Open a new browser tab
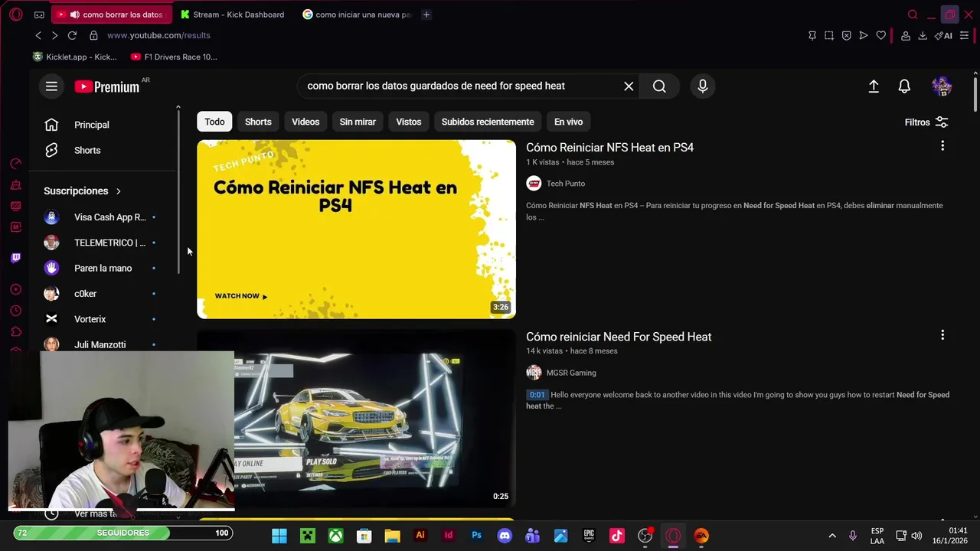980x551 pixels. (x=426, y=15)
